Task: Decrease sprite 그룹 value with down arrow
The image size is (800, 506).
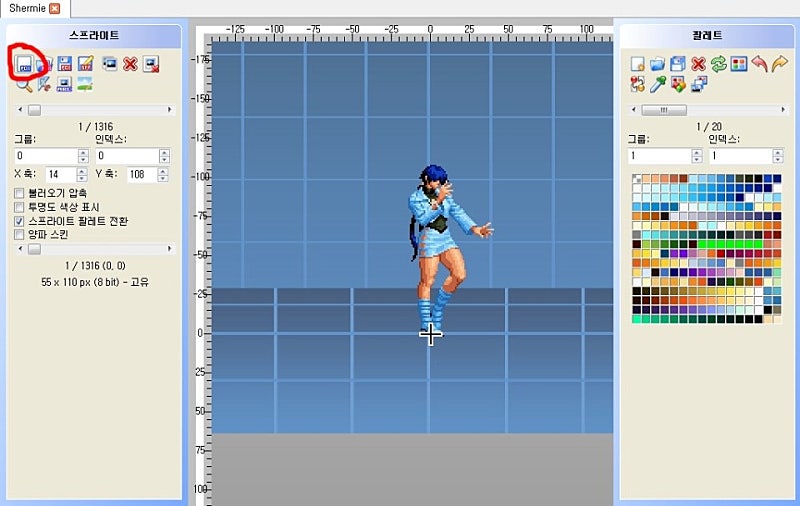Action: [83, 159]
